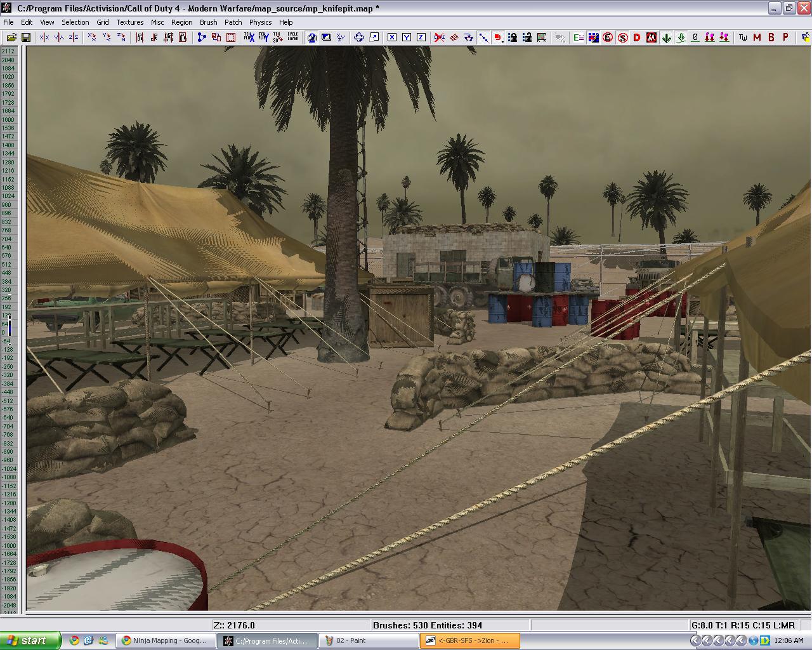Click the crossed-out red clipper icon
Screen dimensions: 812x650
[440, 37]
